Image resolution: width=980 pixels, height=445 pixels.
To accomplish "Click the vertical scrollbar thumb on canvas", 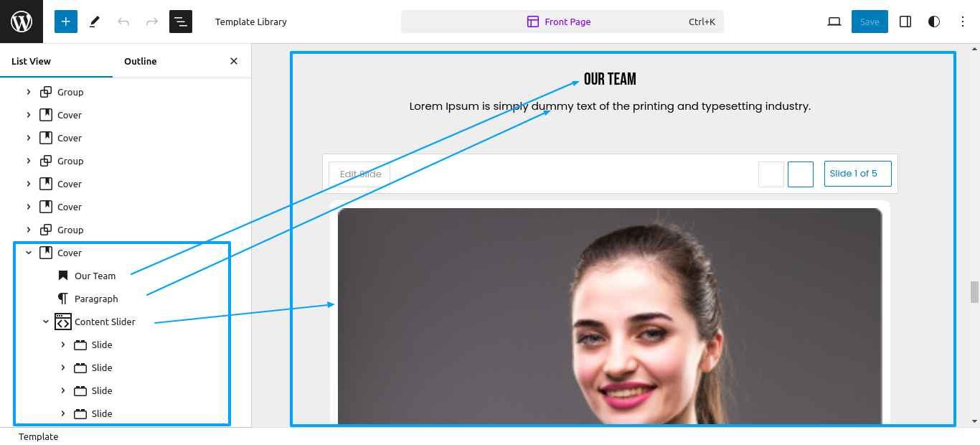I will pos(974,292).
